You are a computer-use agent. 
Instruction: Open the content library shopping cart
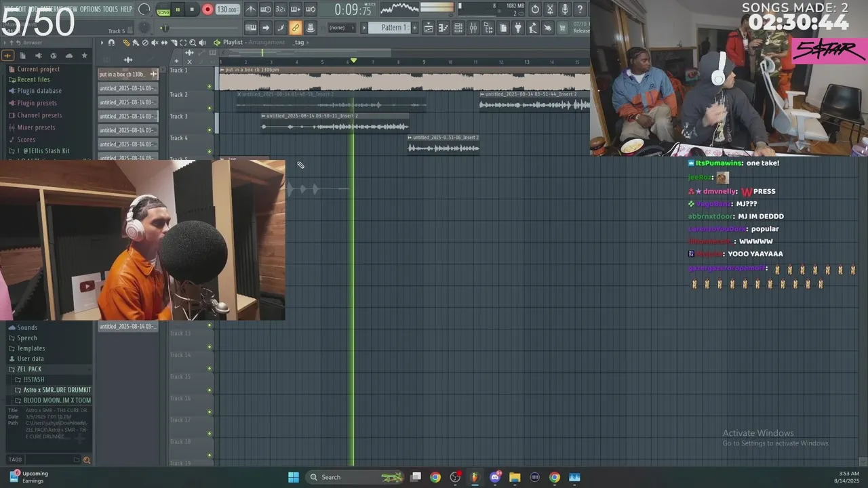pyautogui.click(x=562, y=28)
